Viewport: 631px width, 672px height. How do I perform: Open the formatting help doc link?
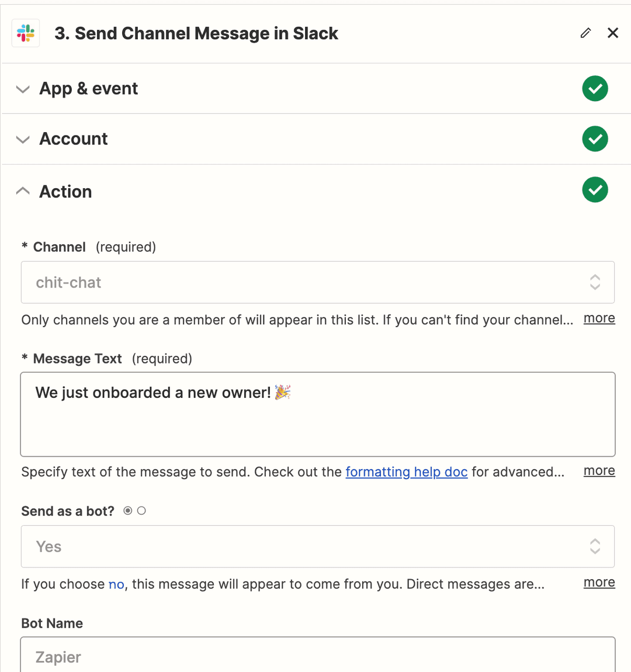[x=406, y=472]
